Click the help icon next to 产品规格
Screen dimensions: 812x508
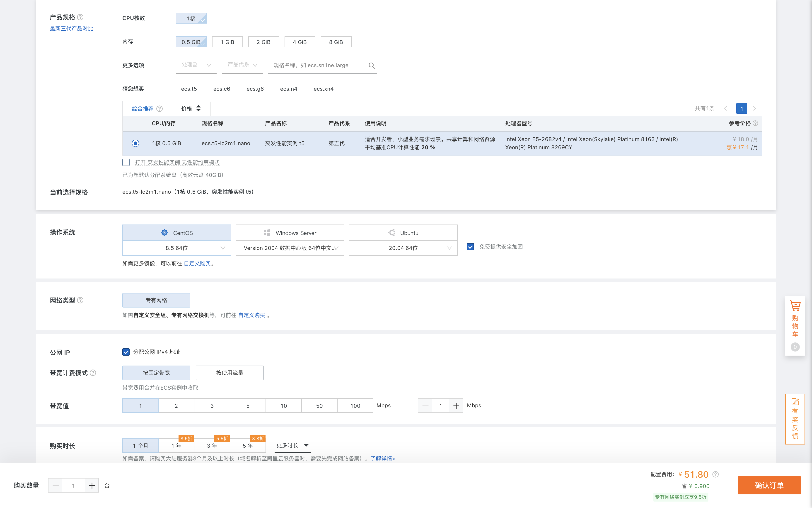[x=80, y=17]
